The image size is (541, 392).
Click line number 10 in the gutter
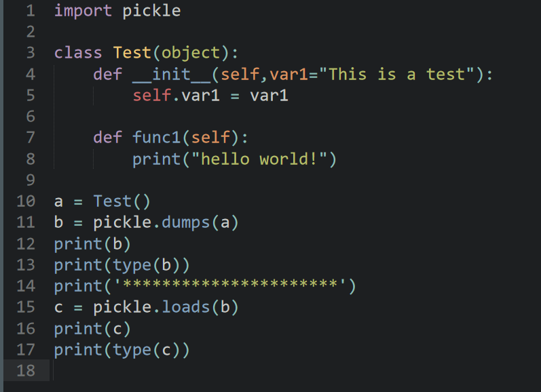tap(24, 201)
